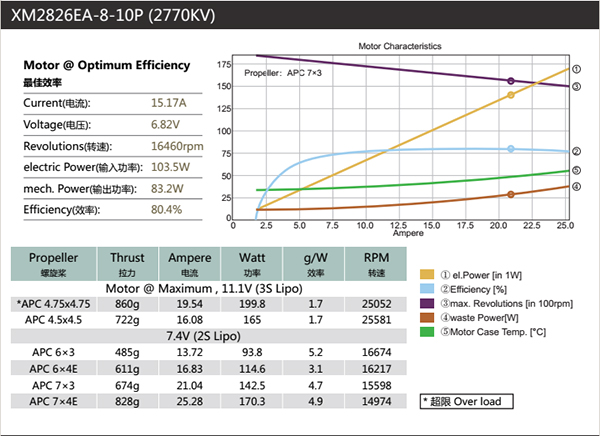Click the Thrust column header
This screenshot has width=600, height=436.
[x=128, y=261]
